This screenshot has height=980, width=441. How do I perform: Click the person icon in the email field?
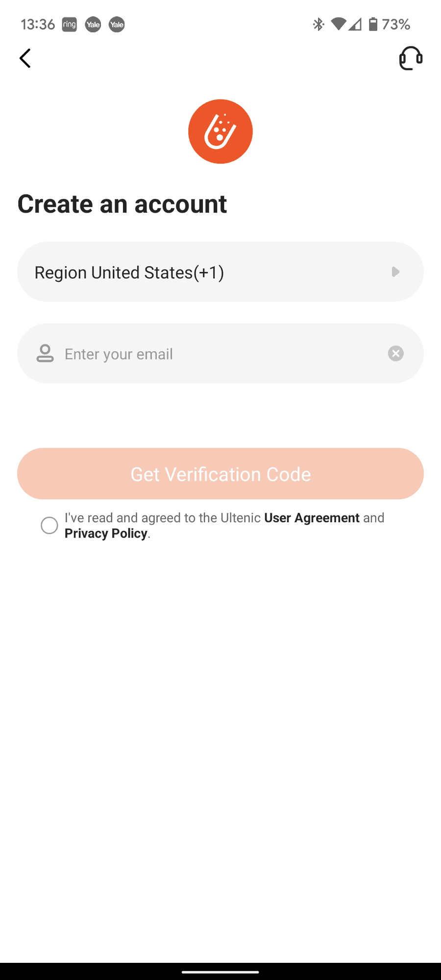tap(45, 353)
